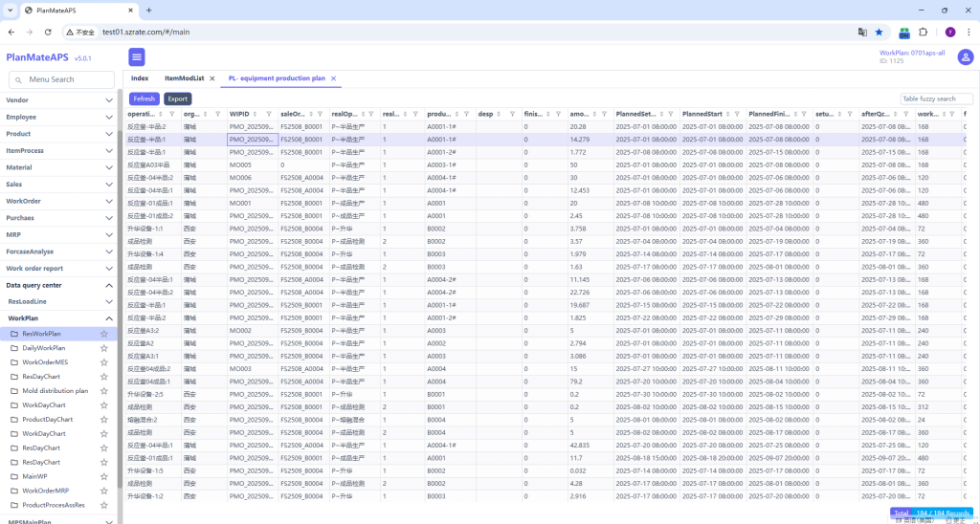Open filter on the saleOr... column
The image size is (980, 524).
320,115
